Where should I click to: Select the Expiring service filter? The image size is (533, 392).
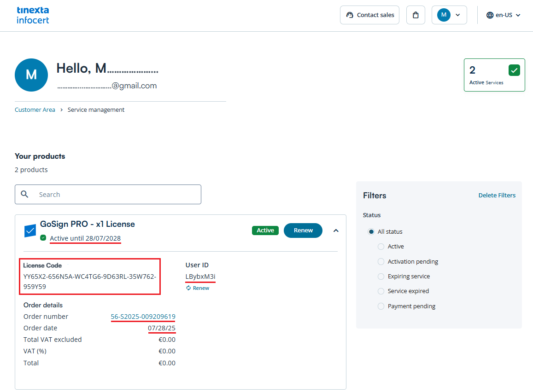(x=381, y=277)
